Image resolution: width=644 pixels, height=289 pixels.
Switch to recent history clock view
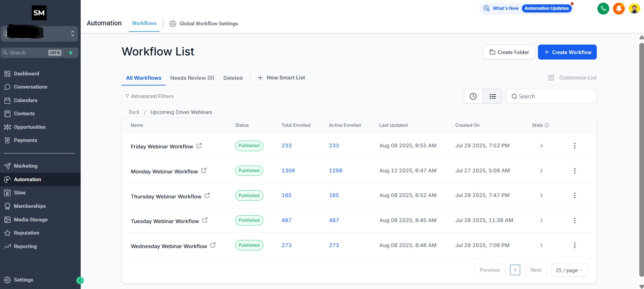click(x=473, y=96)
